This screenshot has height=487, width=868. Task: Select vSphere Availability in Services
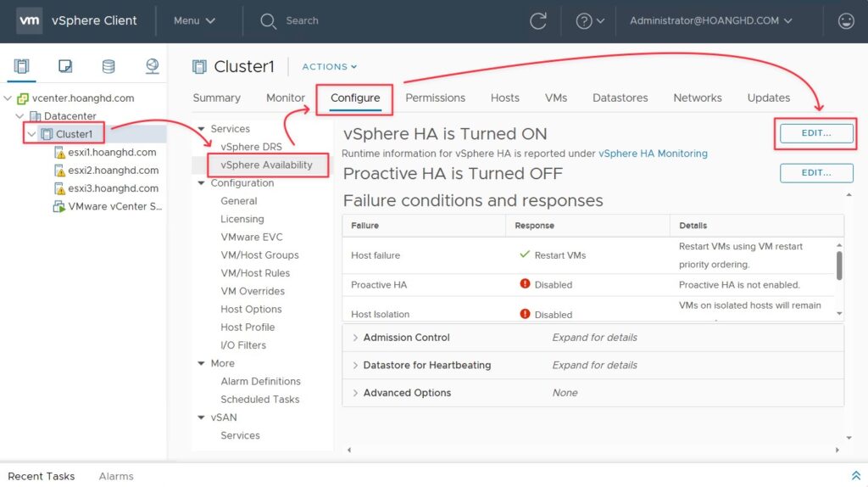pyautogui.click(x=266, y=165)
